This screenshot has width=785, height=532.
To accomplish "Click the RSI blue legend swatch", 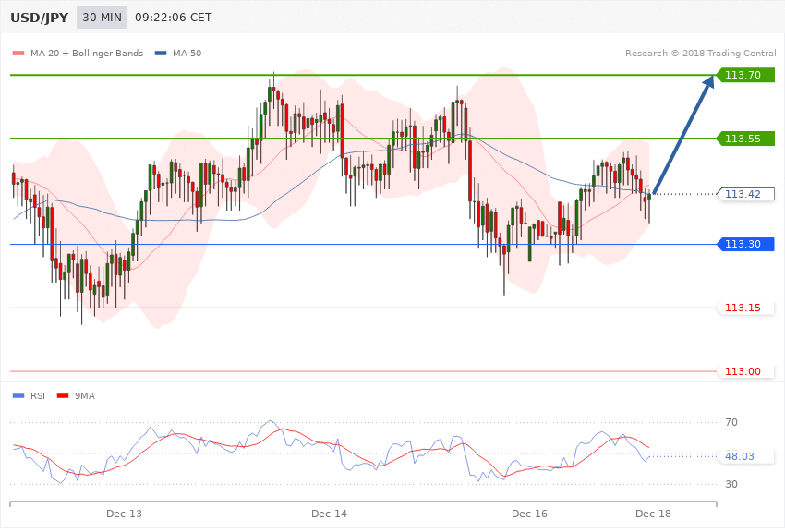I will click(x=18, y=396).
